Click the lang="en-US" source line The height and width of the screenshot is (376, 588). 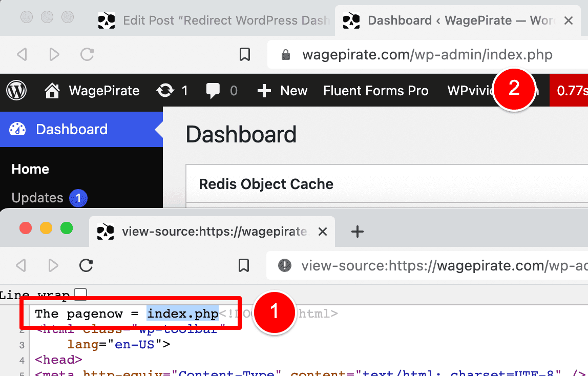tap(119, 344)
